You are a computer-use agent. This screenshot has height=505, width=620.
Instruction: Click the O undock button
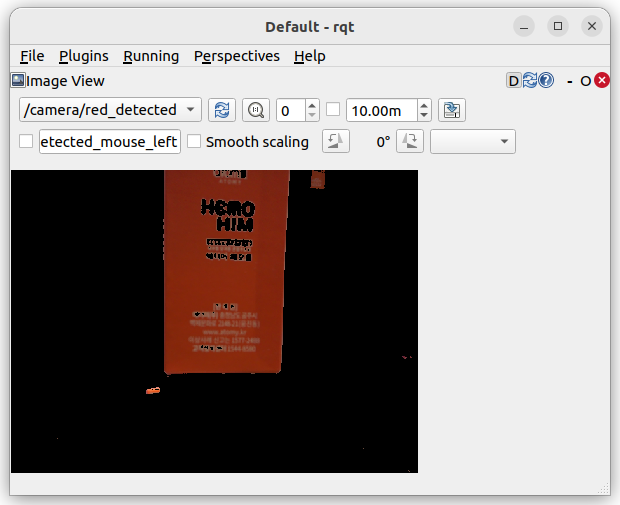pos(585,81)
